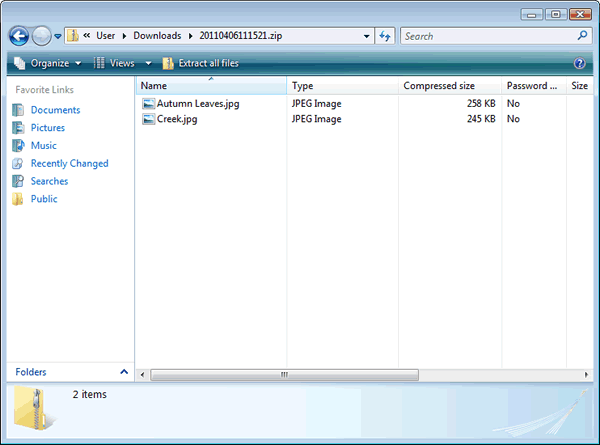Click JPEG Image type for Autumn Leaves.jpg

coord(316,104)
